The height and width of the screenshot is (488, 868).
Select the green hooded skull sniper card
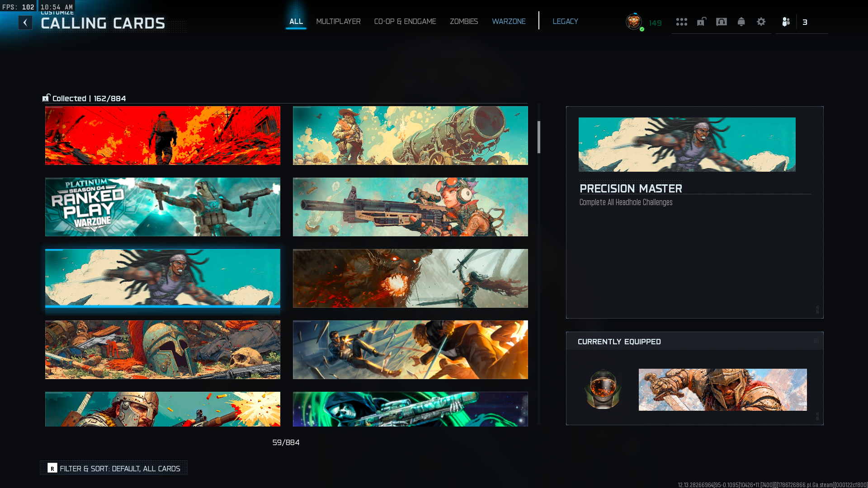pos(410,409)
